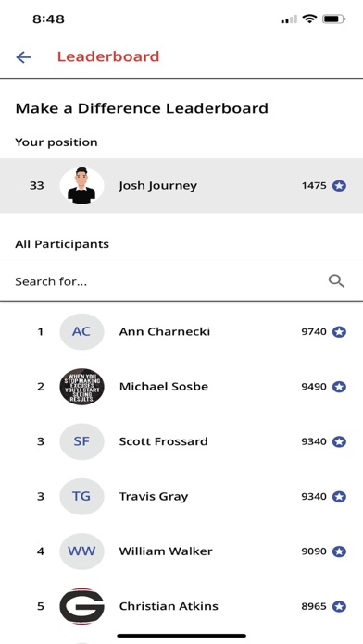The height and width of the screenshot is (644, 363).
Task: Click the star icon next to 9740
Action: point(339,332)
